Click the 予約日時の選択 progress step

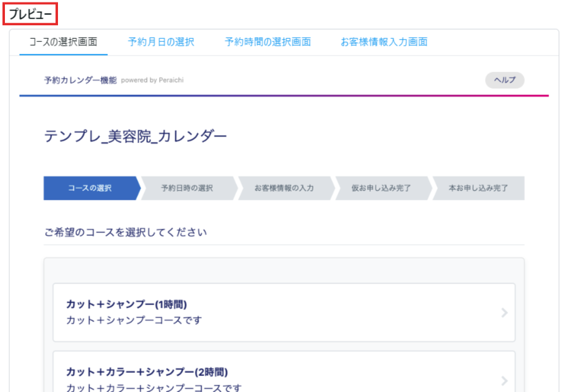coord(188,189)
